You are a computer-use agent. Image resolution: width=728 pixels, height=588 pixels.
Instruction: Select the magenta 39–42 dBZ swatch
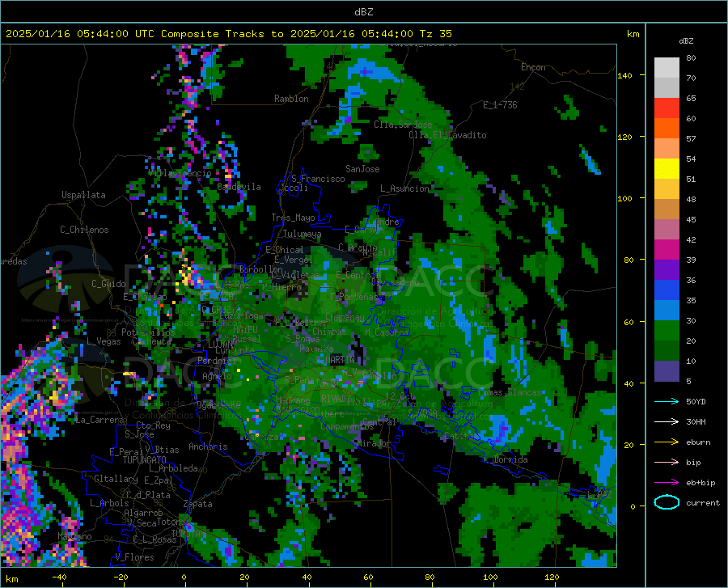(667, 250)
